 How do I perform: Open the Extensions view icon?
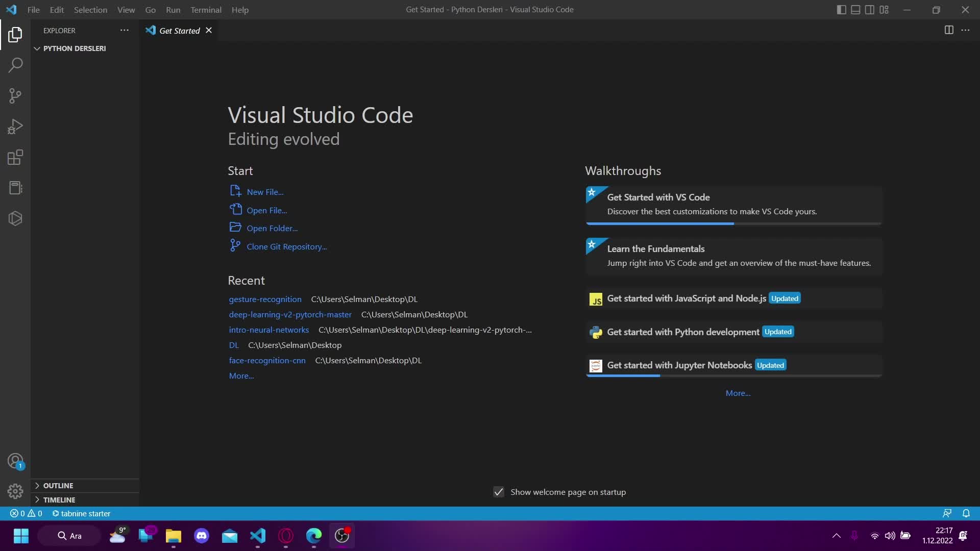[x=15, y=157]
